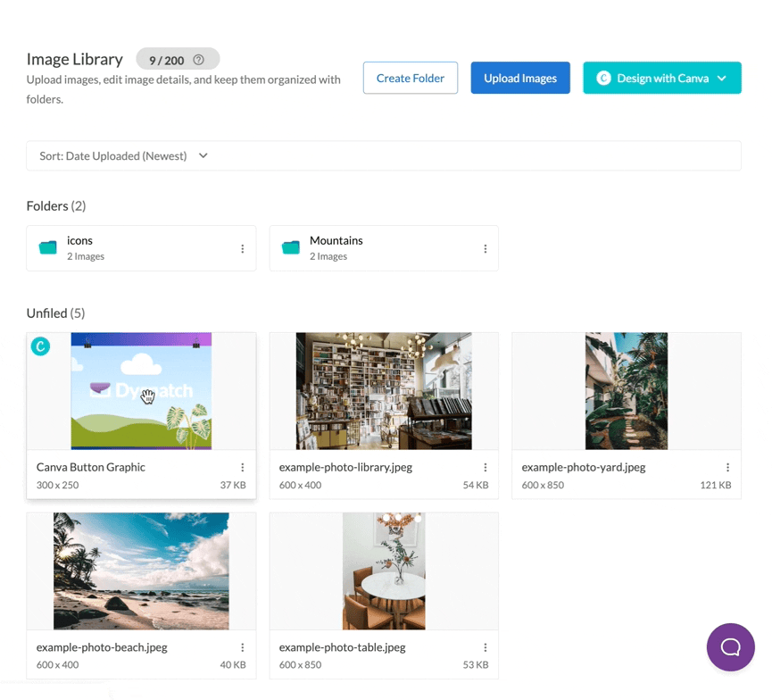Open the icons folder
The image size is (772, 700).
point(141,248)
